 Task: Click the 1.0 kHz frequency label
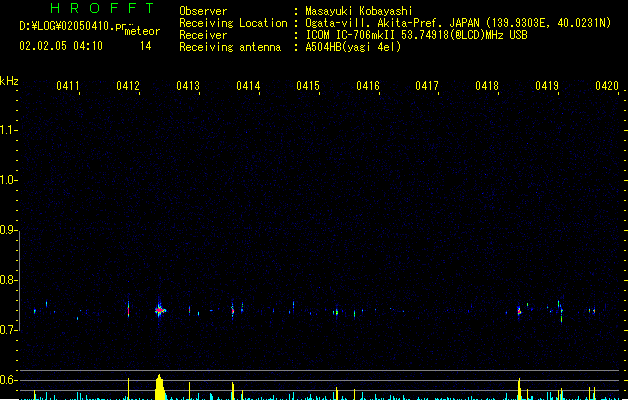(x=8, y=180)
